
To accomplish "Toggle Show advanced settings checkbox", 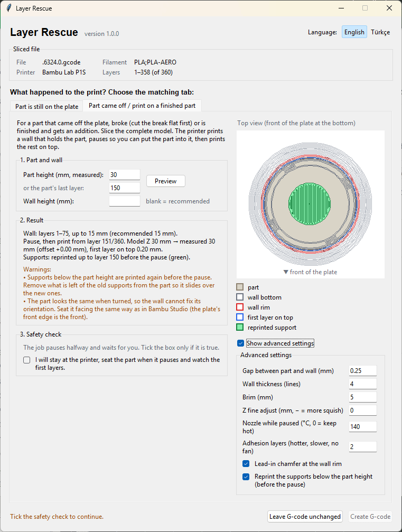I will tap(240, 343).
